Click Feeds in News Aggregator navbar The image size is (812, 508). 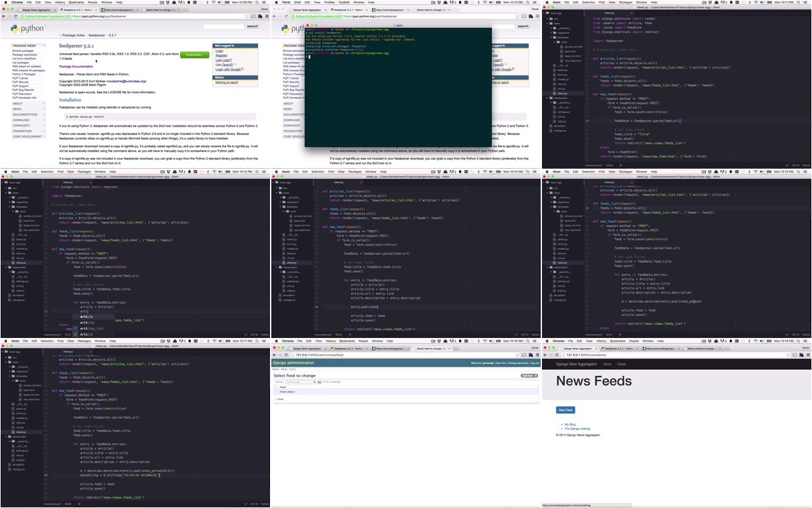[x=622, y=364]
